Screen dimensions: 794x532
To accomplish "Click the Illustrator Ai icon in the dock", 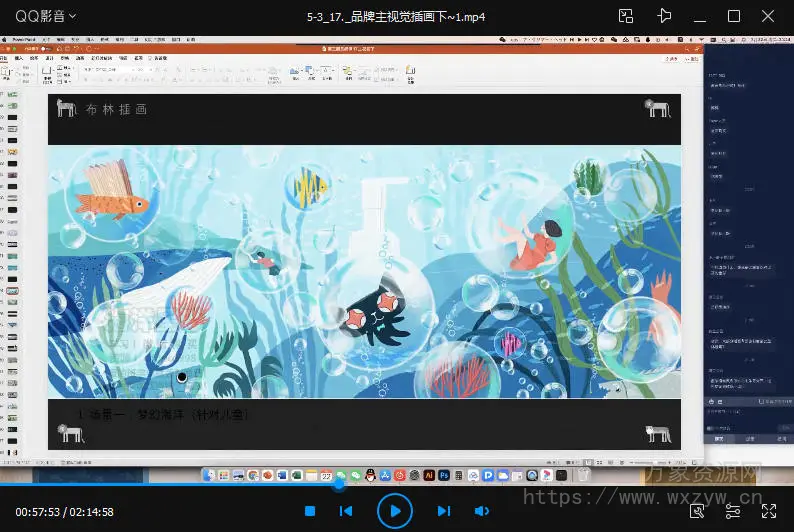I will (x=429, y=474).
